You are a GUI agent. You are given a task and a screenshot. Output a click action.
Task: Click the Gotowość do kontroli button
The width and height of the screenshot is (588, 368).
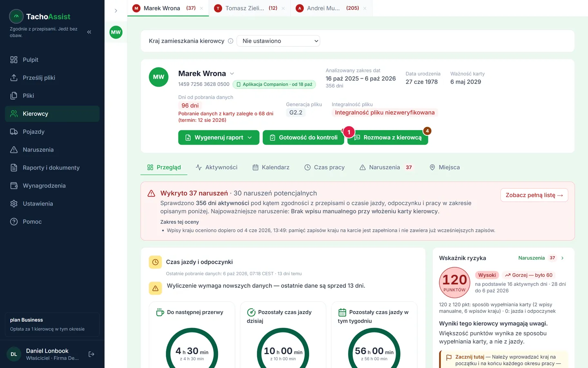click(303, 137)
